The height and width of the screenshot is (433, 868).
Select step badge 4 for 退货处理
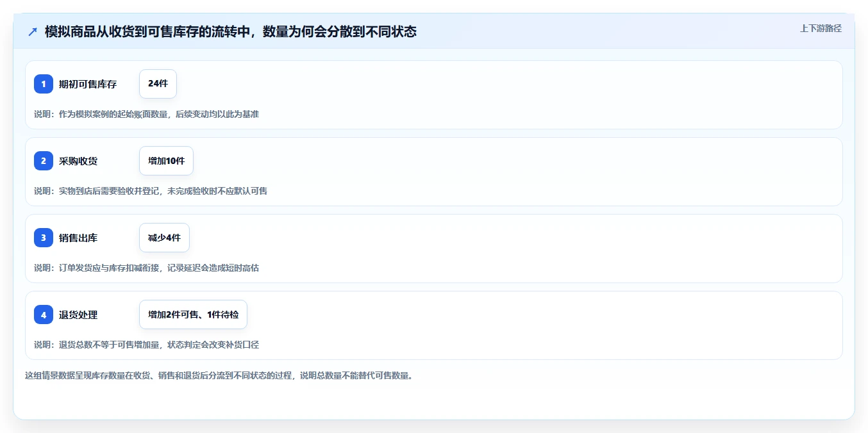pos(44,315)
